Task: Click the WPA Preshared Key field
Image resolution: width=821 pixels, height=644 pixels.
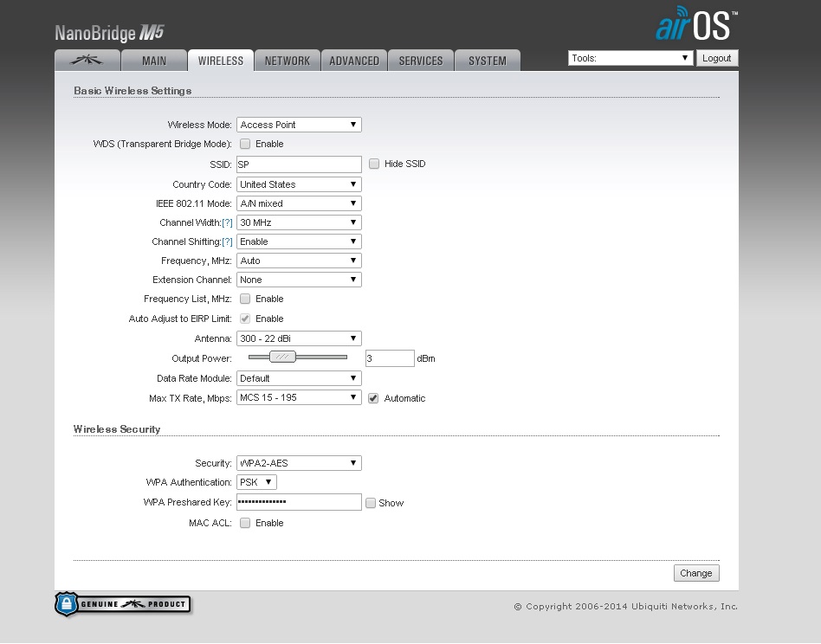Action: [299, 502]
